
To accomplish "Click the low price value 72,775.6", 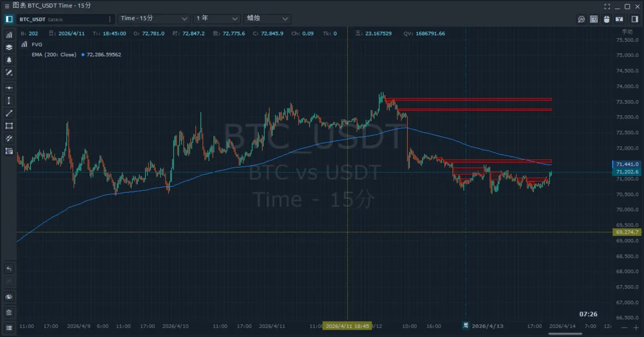I will click(x=234, y=33).
